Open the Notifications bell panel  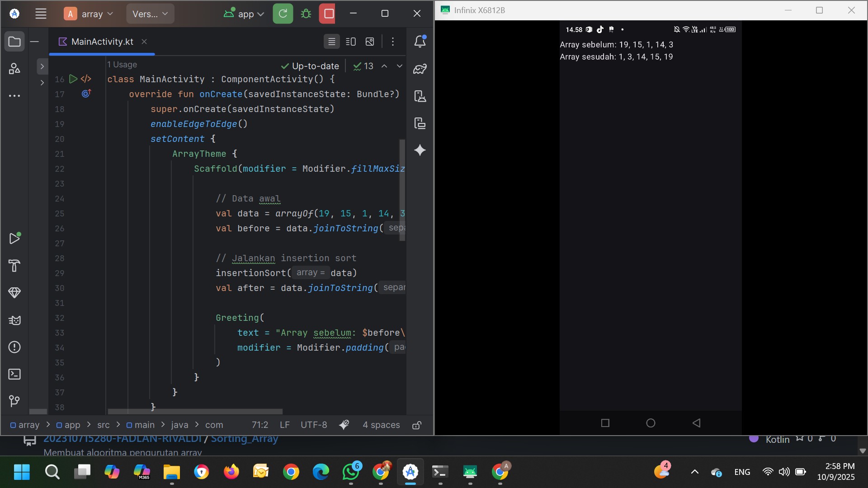pos(420,42)
